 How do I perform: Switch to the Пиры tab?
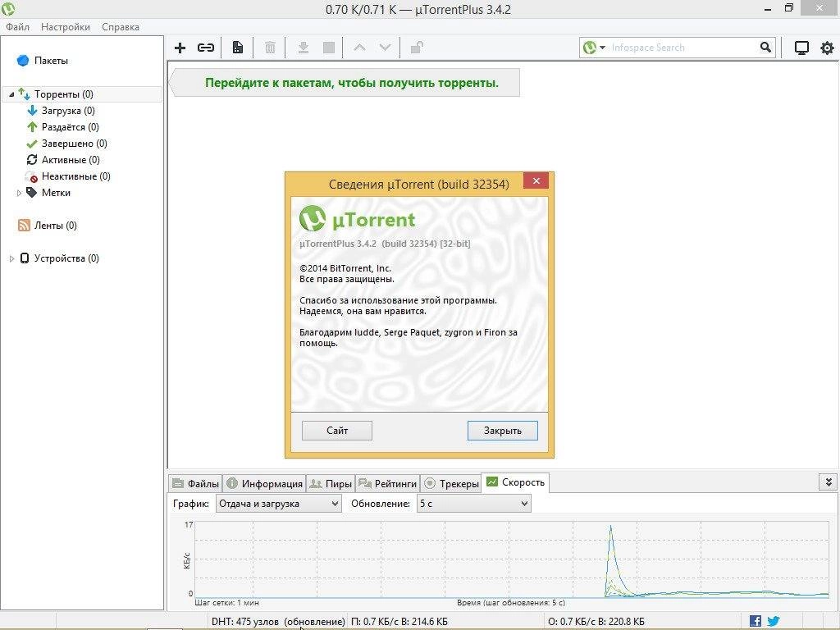pos(331,483)
